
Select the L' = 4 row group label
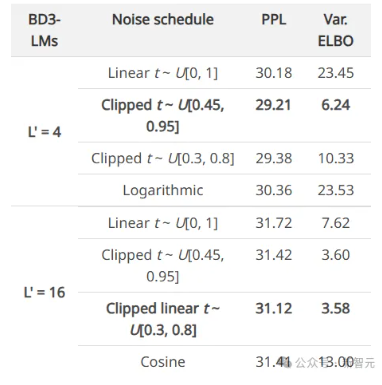pos(44,132)
